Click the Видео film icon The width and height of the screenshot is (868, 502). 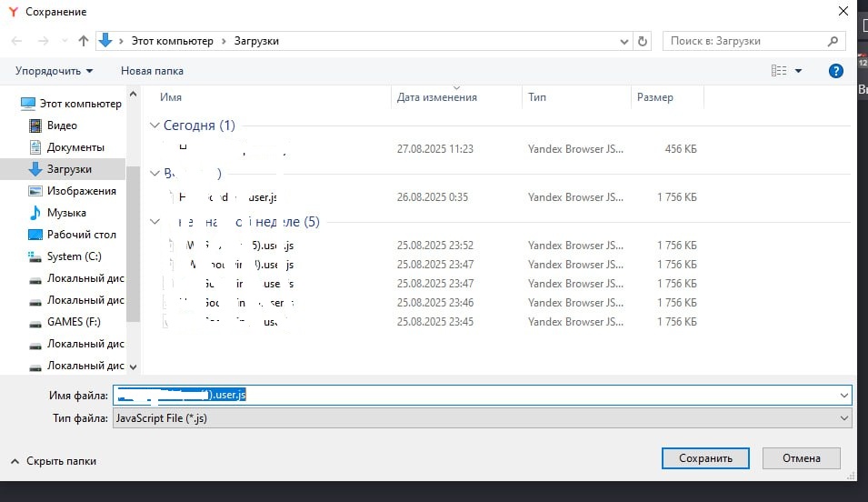[x=35, y=125]
